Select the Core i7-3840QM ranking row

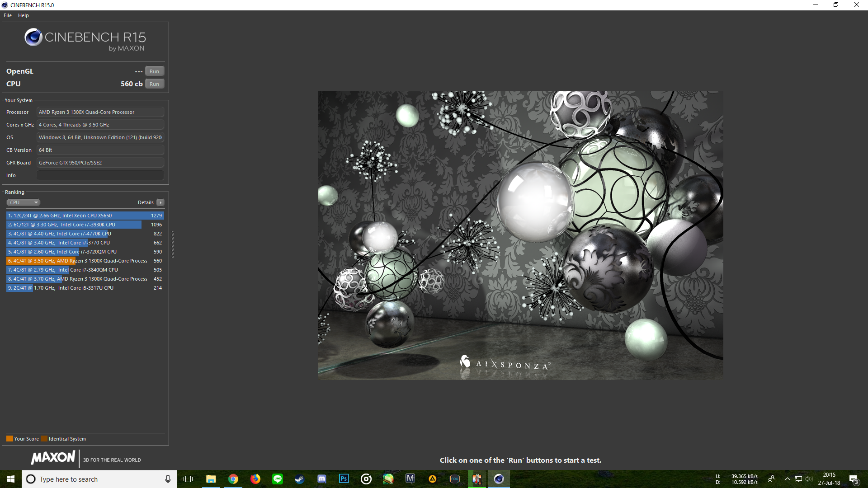tap(85, 270)
